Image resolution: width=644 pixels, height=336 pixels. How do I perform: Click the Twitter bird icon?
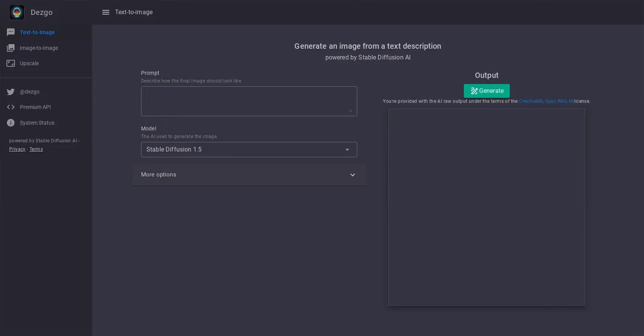click(x=11, y=92)
